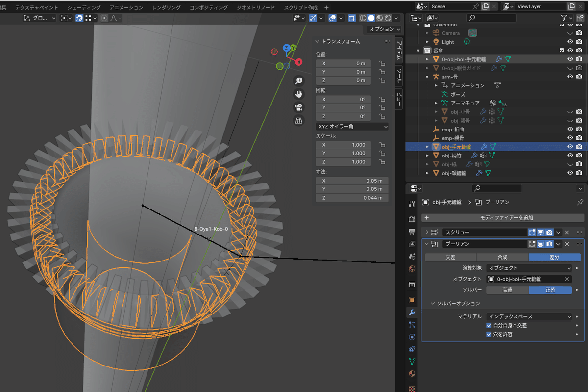The image size is (588, 392).
Task: Open マテリアル インデックスベース dropdown
Action: click(529, 316)
